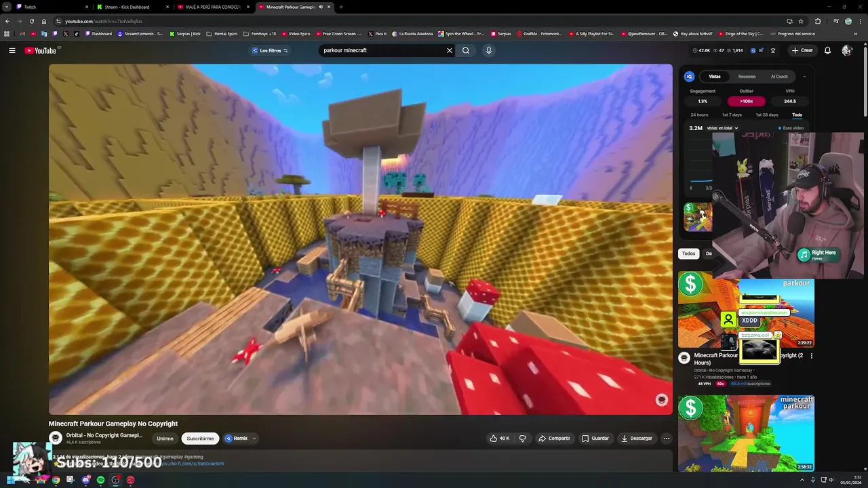Go to the YouTube home logo
This screenshot has width=868, height=488.
41,50
